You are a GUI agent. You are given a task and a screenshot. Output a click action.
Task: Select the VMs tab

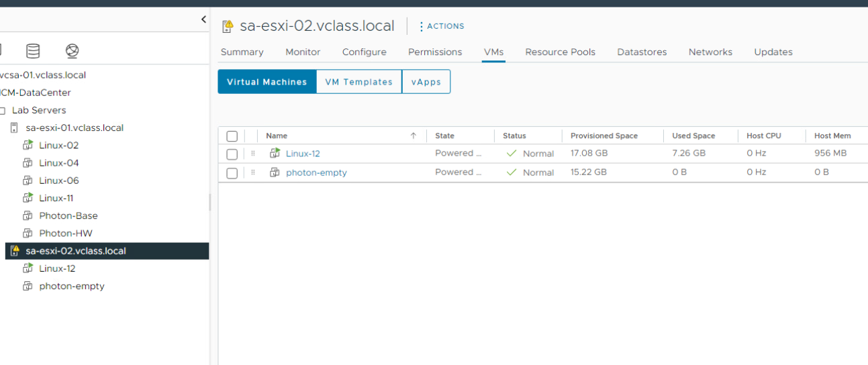[494, 52]
